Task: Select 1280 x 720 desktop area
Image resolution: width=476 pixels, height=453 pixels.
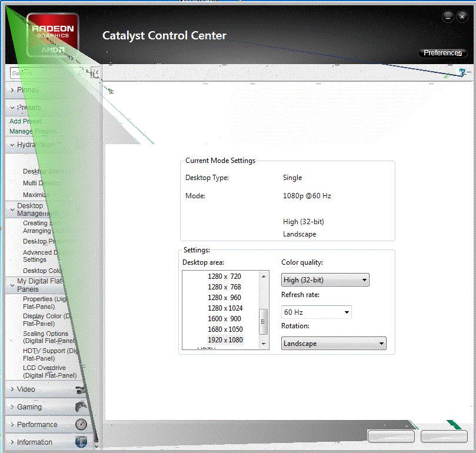Action: [224, 277]
